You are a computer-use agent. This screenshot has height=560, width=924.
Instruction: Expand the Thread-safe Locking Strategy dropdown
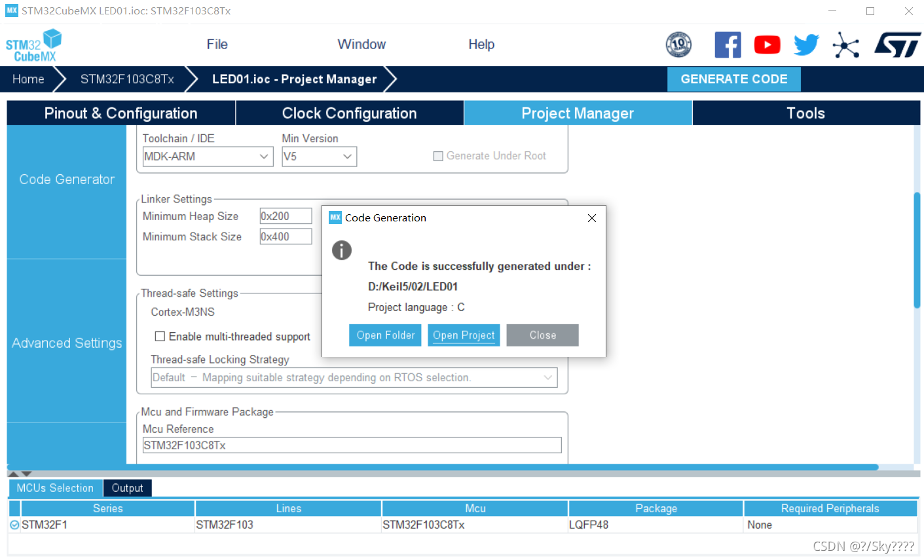click(x=354, y=377)
